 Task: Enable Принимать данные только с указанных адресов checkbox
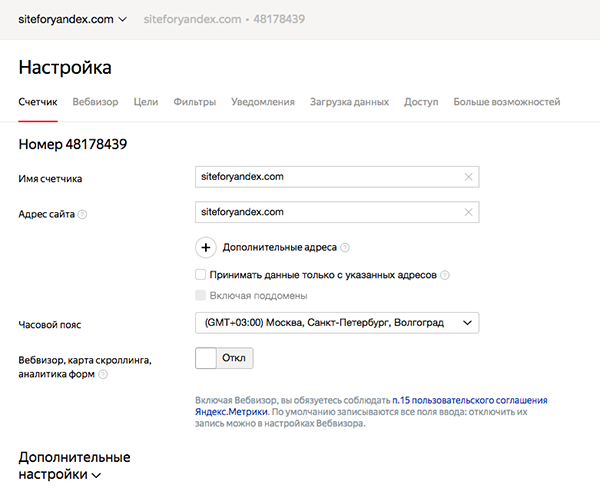point(201,275)
